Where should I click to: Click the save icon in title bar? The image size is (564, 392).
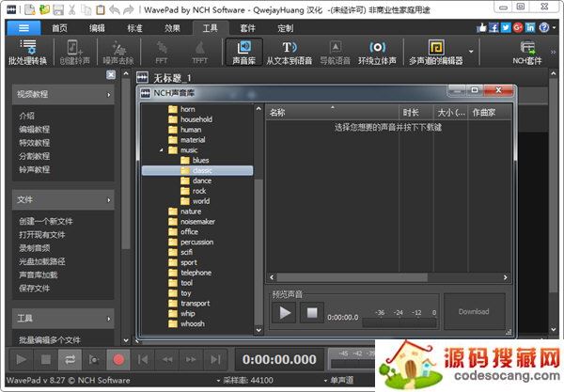click(x=58, y=9)
